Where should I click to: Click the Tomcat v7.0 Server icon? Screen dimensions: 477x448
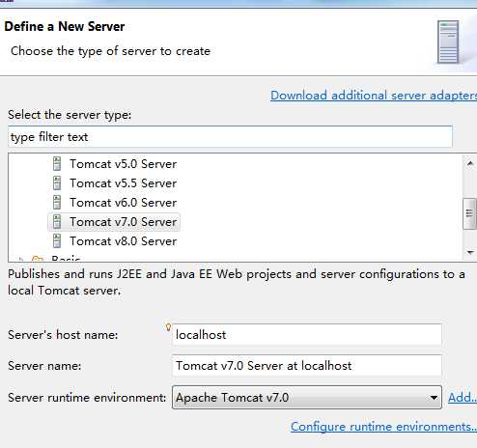tap(57, 222)
